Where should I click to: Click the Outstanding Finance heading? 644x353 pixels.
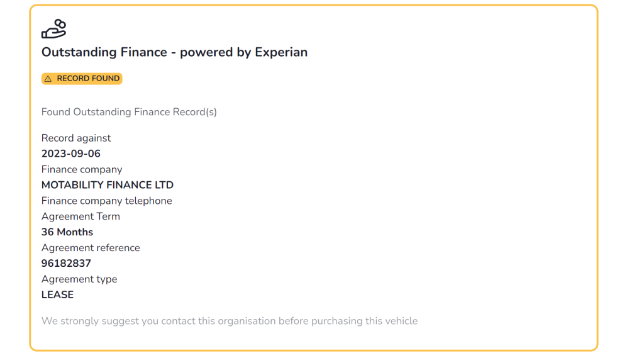point(174,52)
